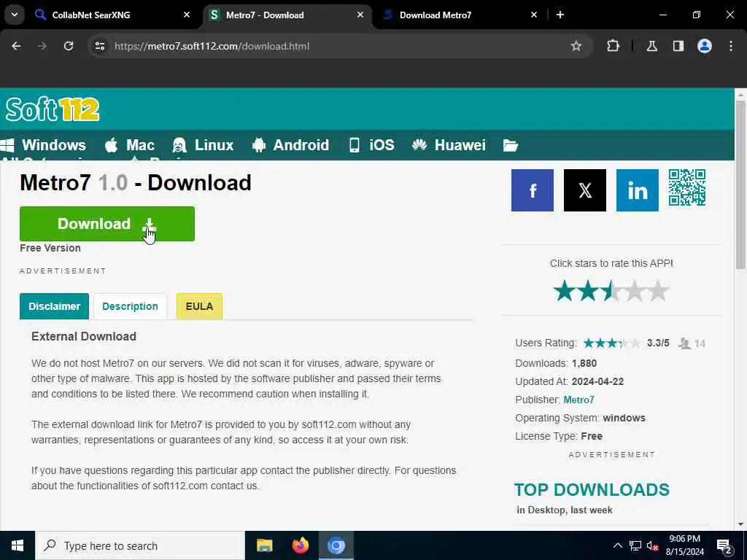Close the Metro7 - Download tab
The width and height of the screenshot is (747, 560).
coord(360,15)
